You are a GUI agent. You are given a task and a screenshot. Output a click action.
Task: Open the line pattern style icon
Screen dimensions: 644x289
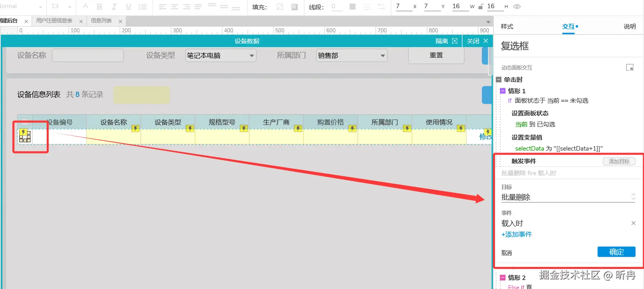coord(367,7)
